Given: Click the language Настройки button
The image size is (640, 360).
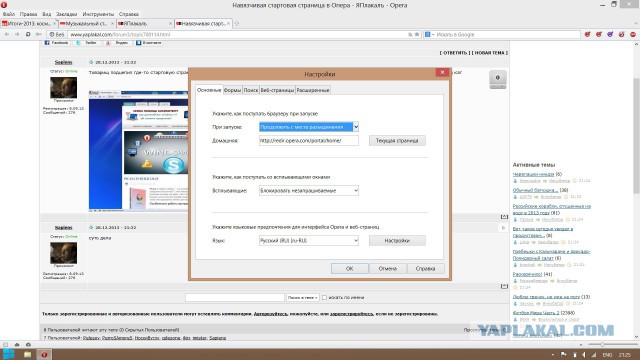Looking at the screenshot, I should tap(397, 241).
